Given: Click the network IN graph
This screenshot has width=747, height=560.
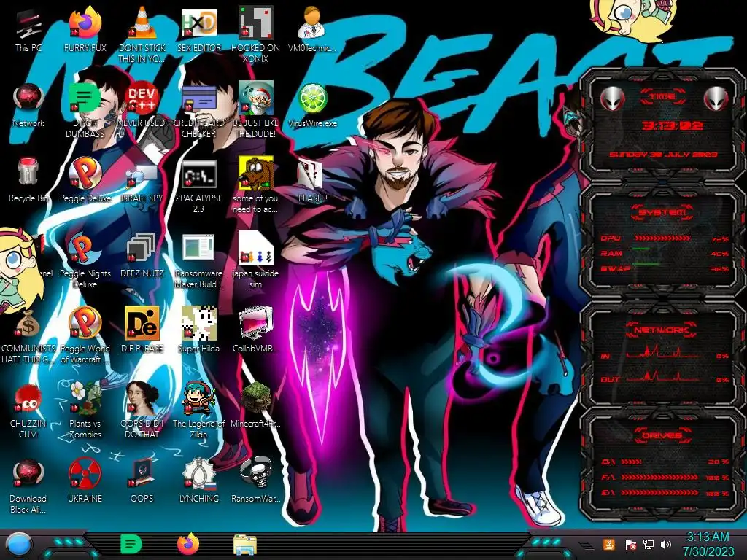Looking at the screenshot, I should 662,352.
